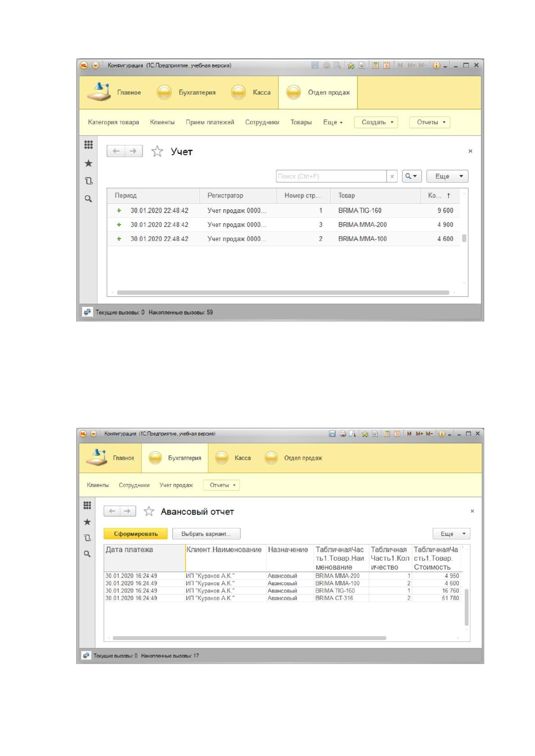Add Учет page to favorites via star
The width and height of the screenshot is (535, 756).
pos(157,151)
